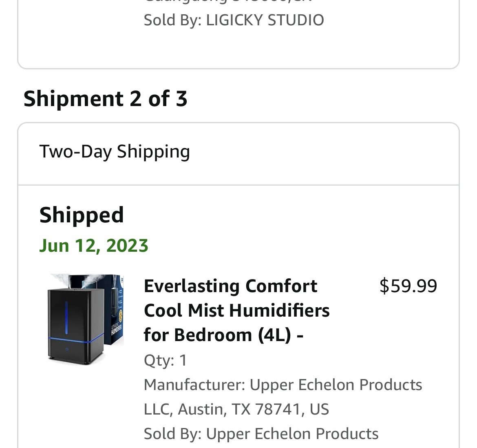Screen dimensions: 477x448
Task: Tap the cut-off Guangdong address text
Action: (228, 1)
